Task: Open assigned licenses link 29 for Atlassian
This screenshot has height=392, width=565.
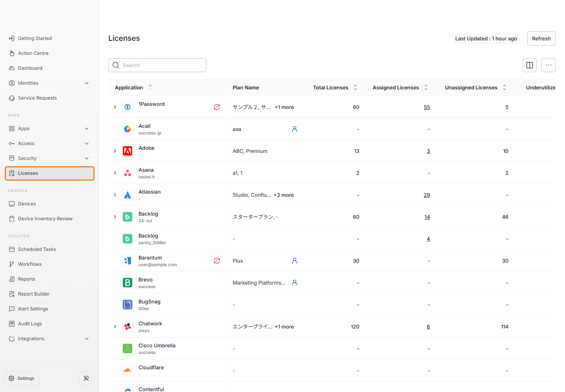Action: (427, 195)
